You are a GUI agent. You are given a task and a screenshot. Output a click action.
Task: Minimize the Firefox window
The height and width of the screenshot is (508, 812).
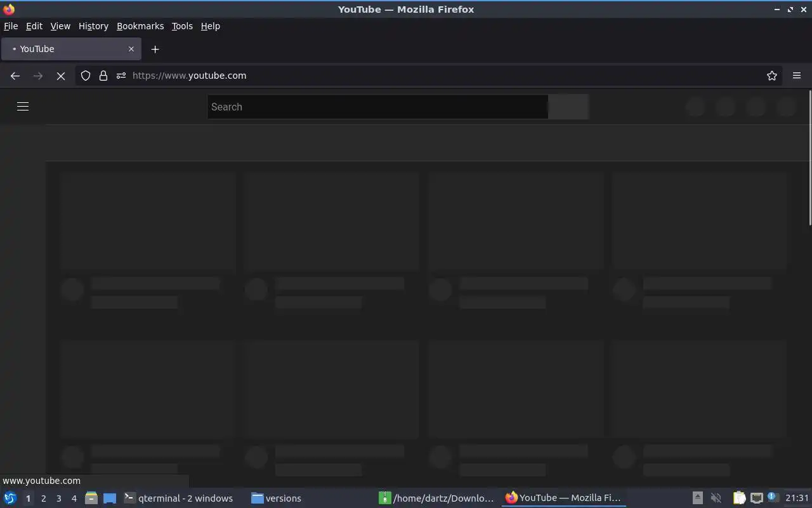click(x=777, y=10)
